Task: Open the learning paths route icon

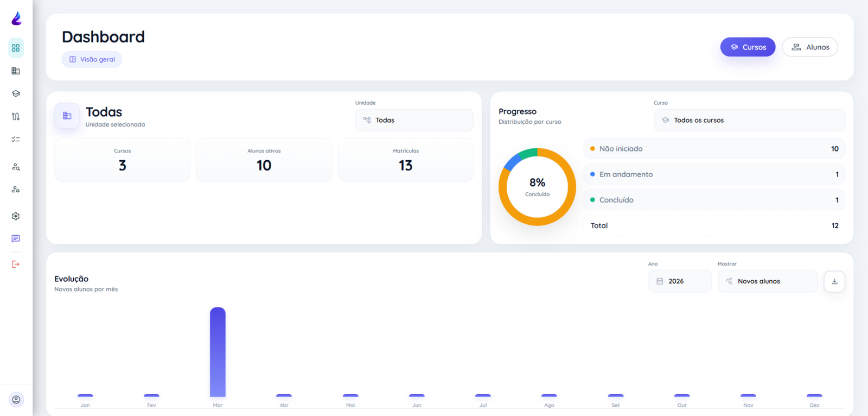Action: click(16, 116)
